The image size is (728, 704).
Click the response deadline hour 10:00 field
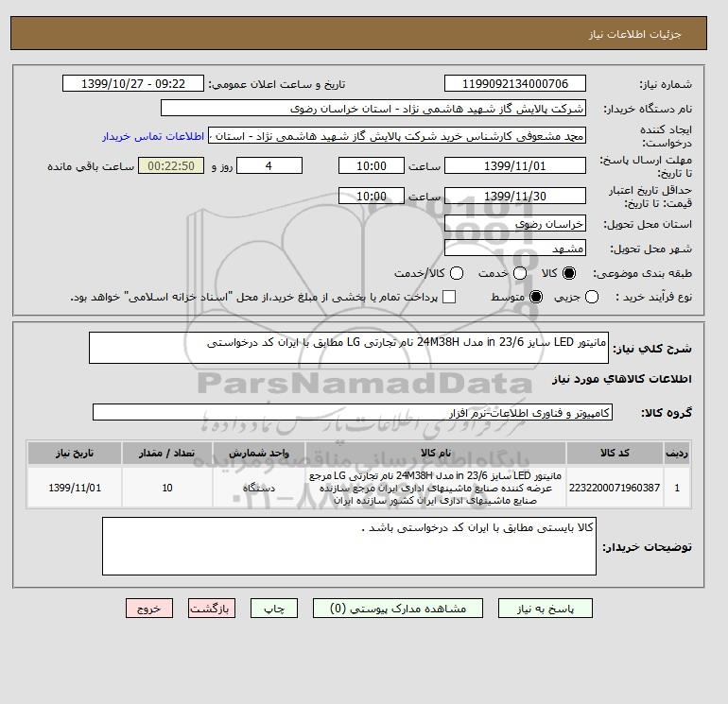point(372,165)
